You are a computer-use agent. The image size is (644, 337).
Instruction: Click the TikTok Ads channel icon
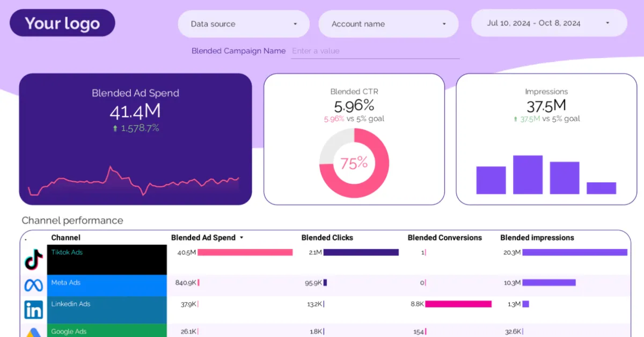[x=33, y=260]
